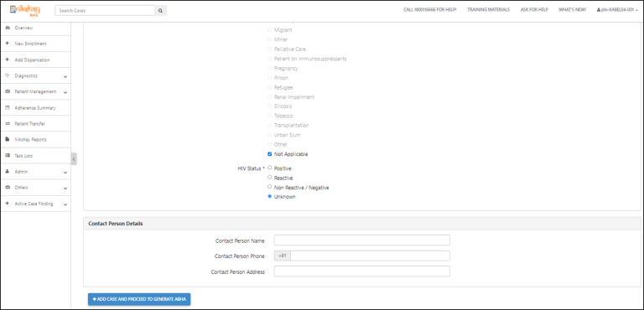
Task: Open Overview via its dashboard icon
Action: pyautogui.click(x=8, y=28)
